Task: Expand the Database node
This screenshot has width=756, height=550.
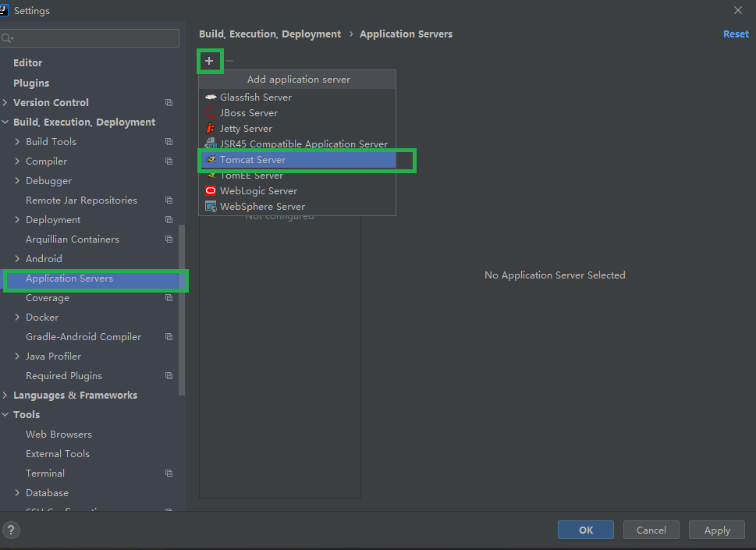Action: pos(17,492)
